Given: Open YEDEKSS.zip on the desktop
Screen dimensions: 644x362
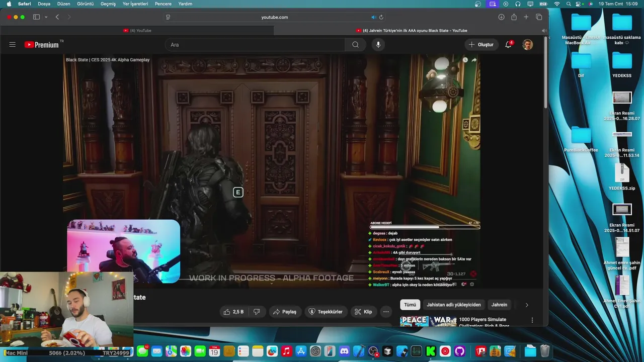Looking at the screenshot, I should pyautogui.click(x=622, y=177).
